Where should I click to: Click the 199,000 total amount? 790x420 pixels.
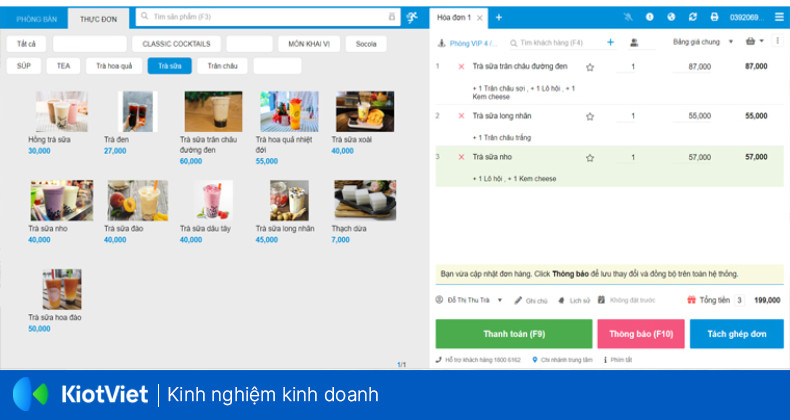click(x=767, y=300)
